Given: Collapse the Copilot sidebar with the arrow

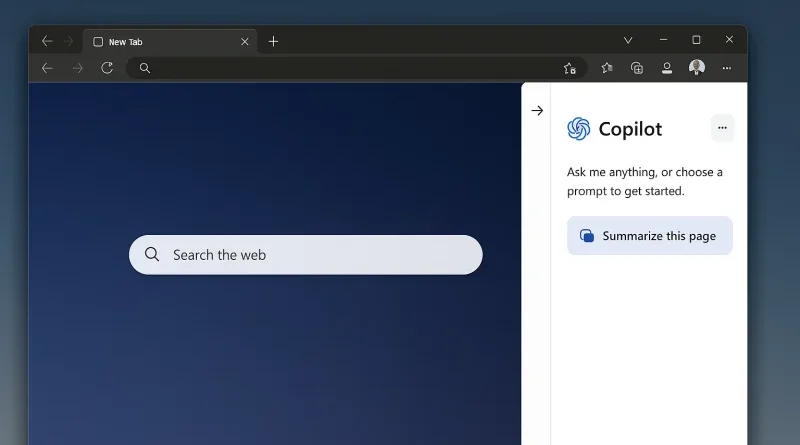Looking at the screenshot, I should pos(537,111).
